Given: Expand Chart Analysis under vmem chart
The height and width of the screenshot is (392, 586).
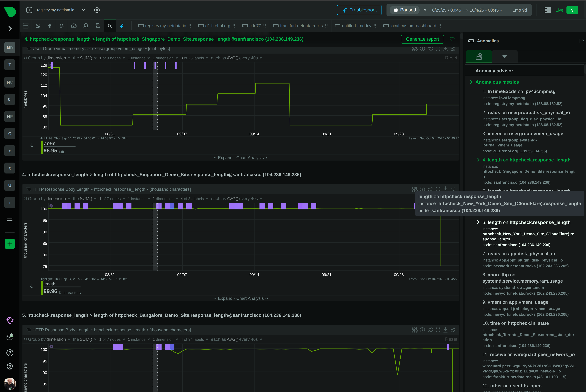Looking at the screenshot, I should click(x=241, y=158).
